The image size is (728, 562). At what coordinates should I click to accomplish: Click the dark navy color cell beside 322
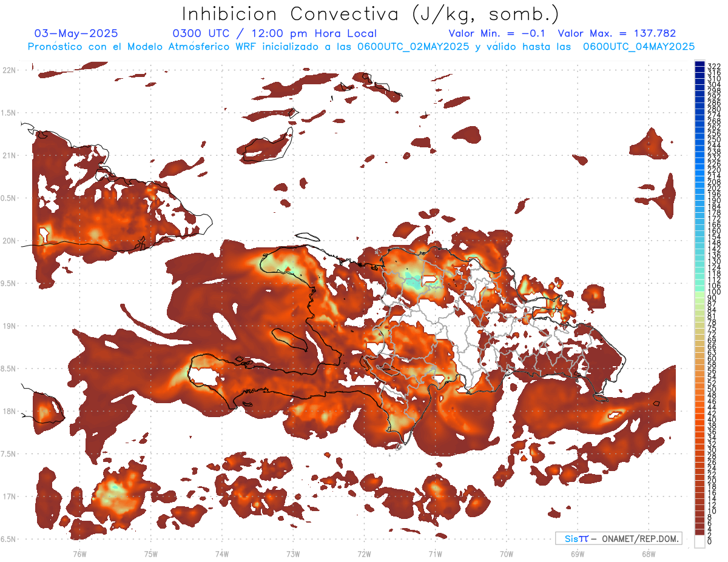(700, 64)
